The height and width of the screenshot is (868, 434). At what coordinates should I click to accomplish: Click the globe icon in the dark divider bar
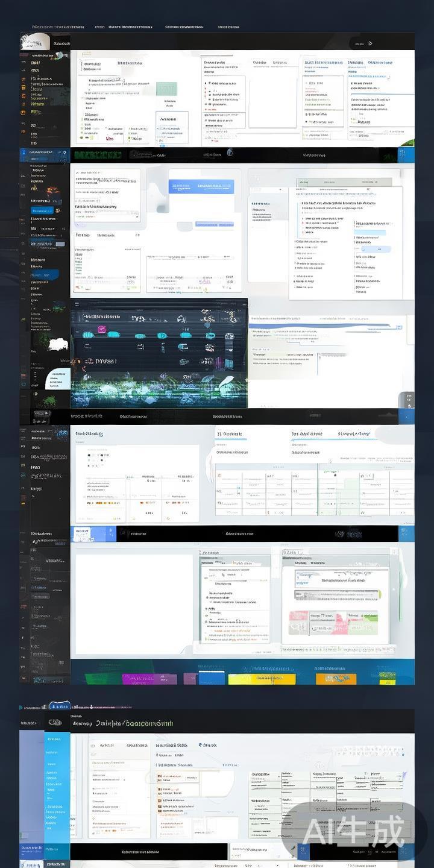[230, 154]
